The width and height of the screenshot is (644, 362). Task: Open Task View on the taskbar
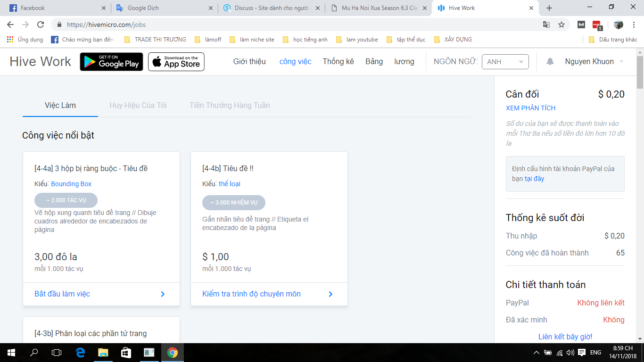click(57, 353)
